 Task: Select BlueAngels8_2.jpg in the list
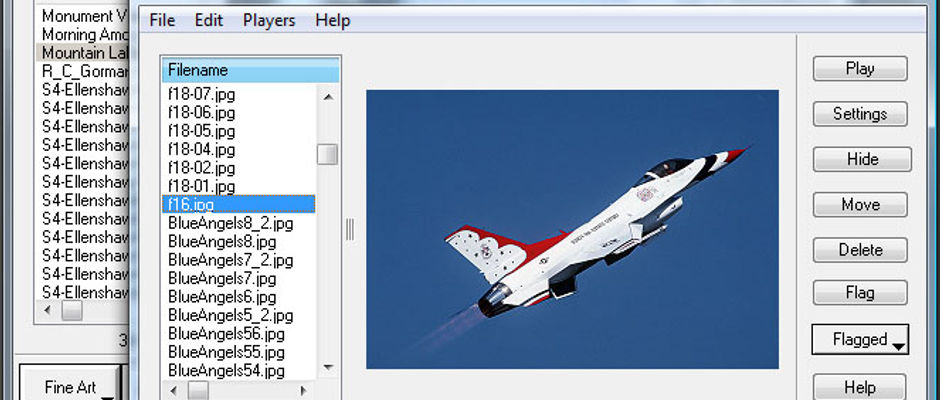tap(239, 223)
